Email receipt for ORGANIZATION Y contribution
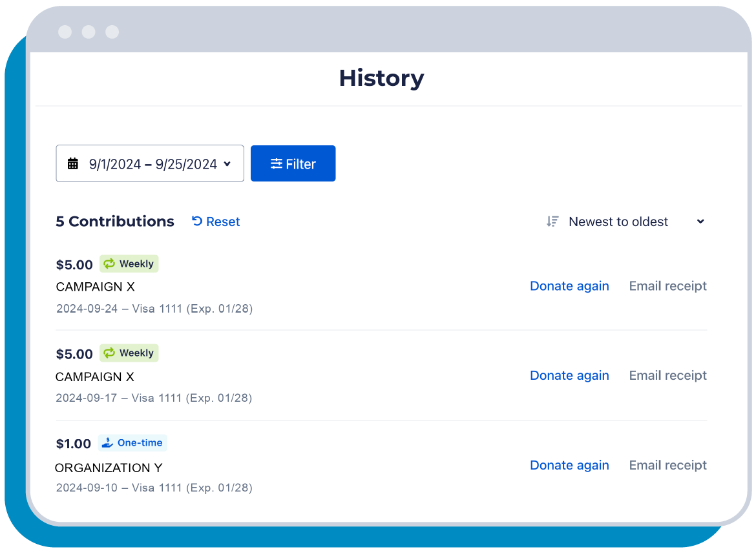Image resolution: width=756 pixels, height=549 pixels. coord(667,464)
